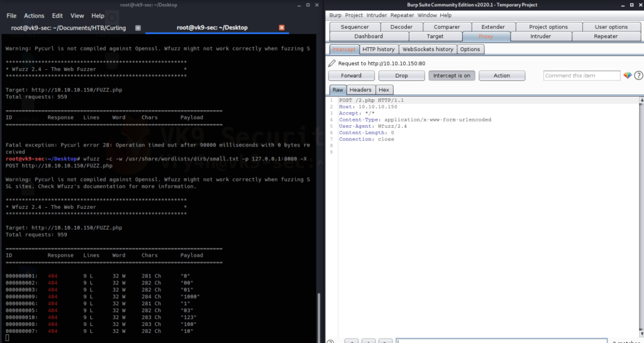The image size is (644, 343).
Task: Switch to the Comparer tab
Action: 447,26
